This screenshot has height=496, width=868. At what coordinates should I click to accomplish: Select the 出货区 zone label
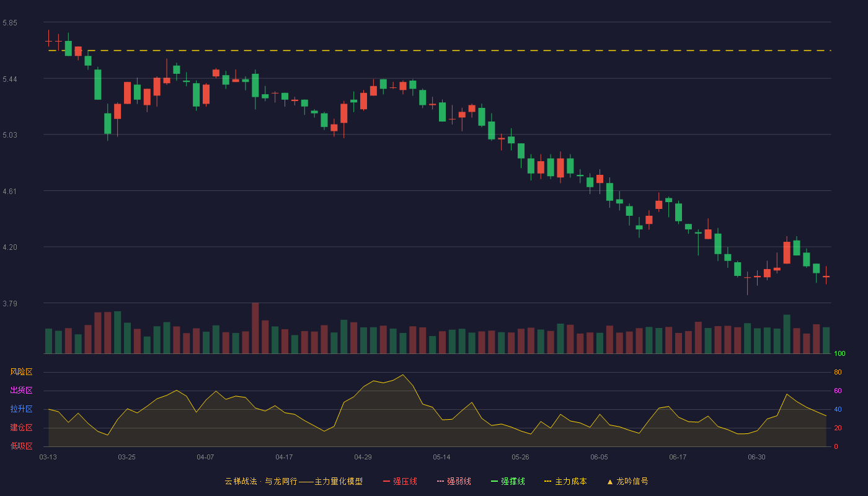coord(21,391)
